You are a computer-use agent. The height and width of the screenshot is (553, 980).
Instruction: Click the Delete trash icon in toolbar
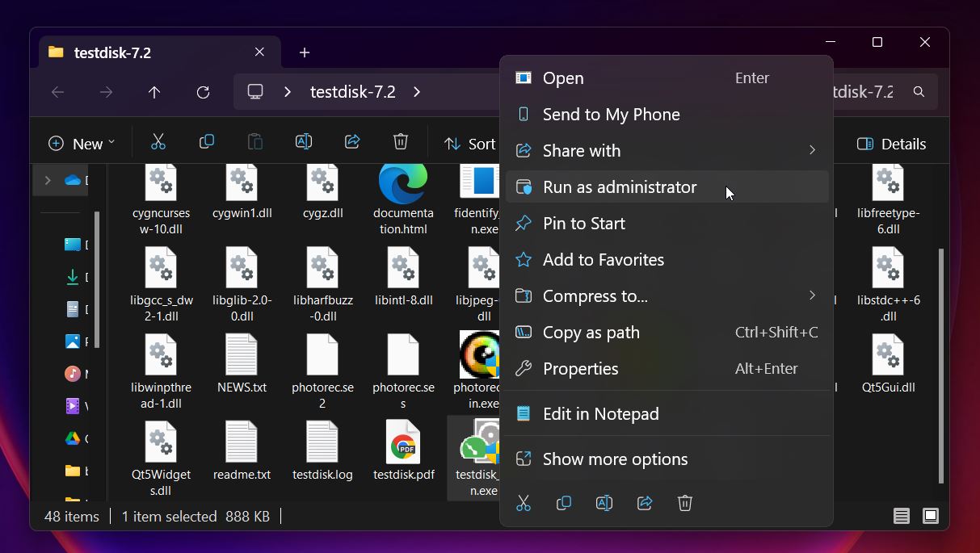pos(401,143)
